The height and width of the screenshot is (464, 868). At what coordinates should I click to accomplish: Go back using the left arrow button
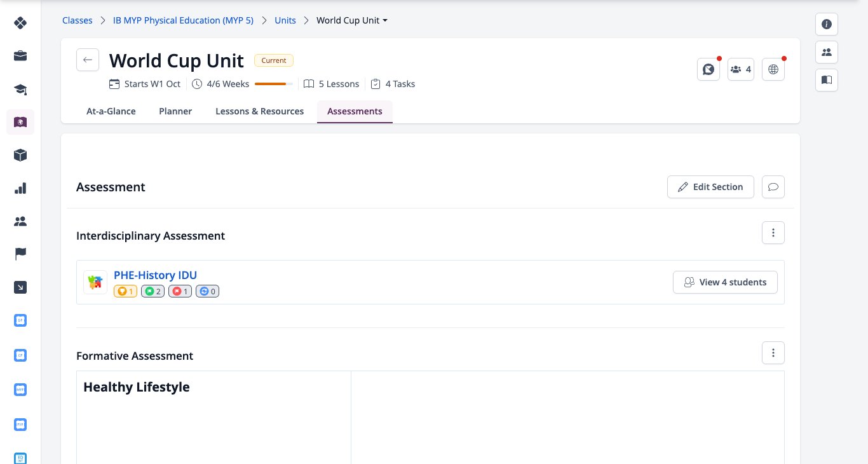point(88,60)
